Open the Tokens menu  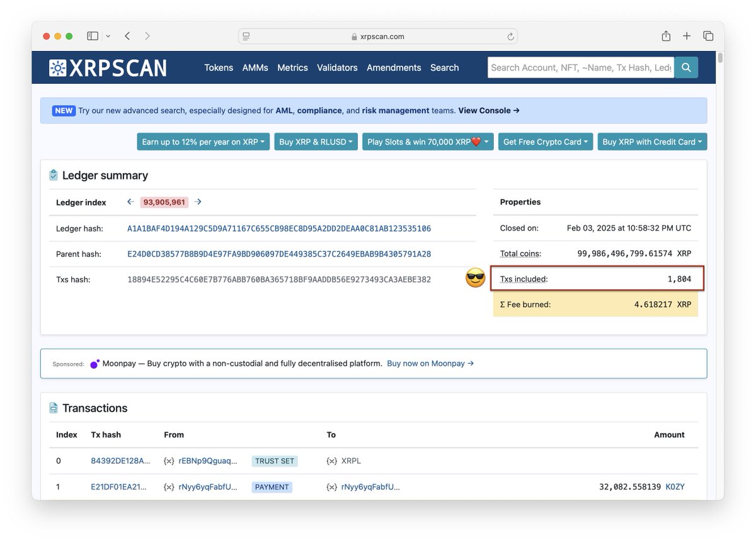pos(219,67)
